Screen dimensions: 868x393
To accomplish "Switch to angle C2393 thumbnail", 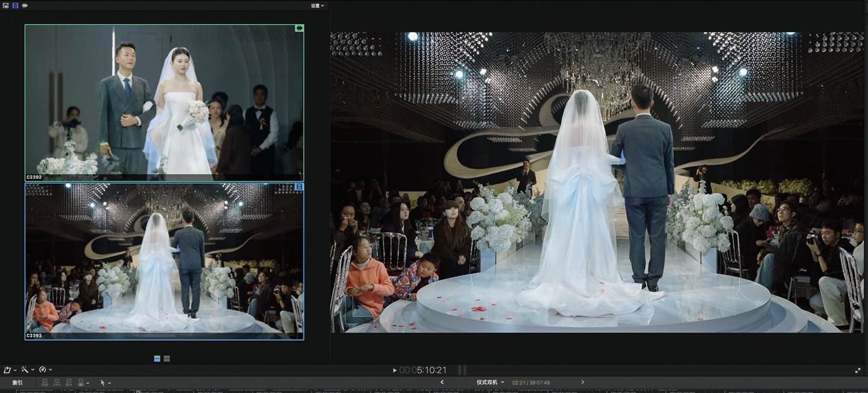I will [164, 262].
